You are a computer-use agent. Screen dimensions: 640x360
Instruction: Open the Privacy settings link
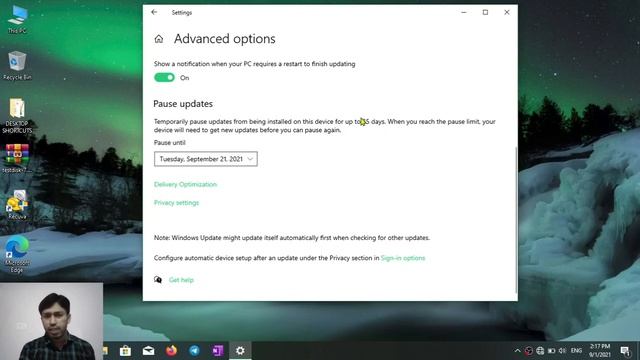click(176, 203)
